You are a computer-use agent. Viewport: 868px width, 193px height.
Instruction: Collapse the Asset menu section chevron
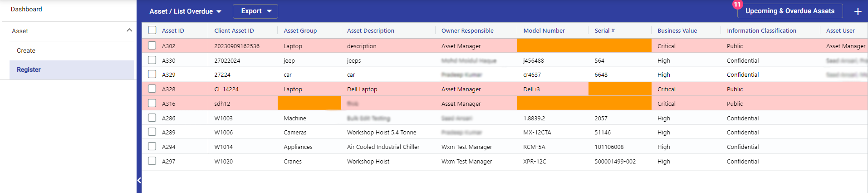tap(129, 30)
